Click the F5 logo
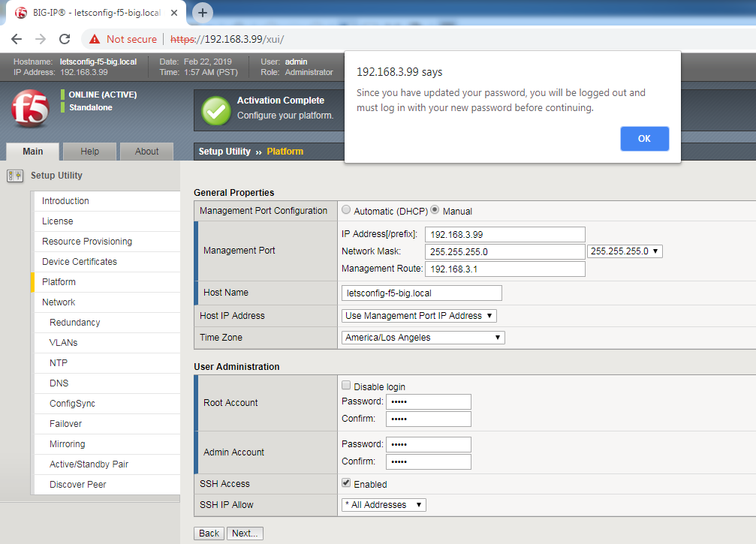Viewport: 756px width, 544px height. pyautogui.click(x=29, y=110)
